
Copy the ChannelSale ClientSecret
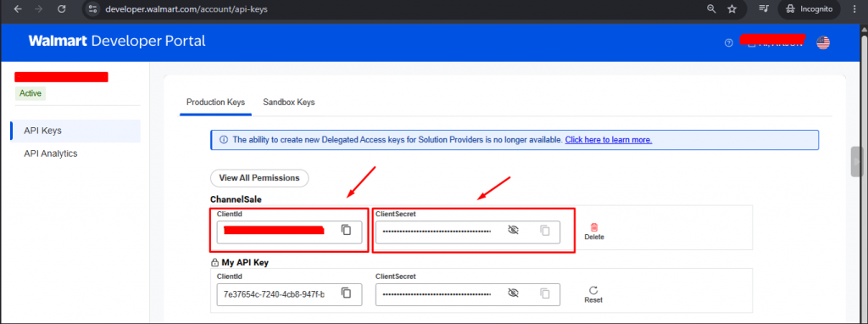545,231
